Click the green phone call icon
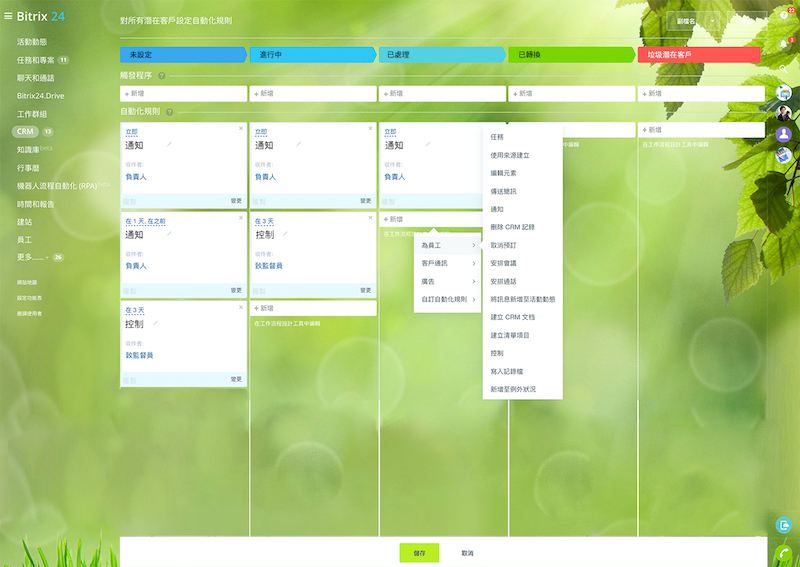 pos(784,552)
